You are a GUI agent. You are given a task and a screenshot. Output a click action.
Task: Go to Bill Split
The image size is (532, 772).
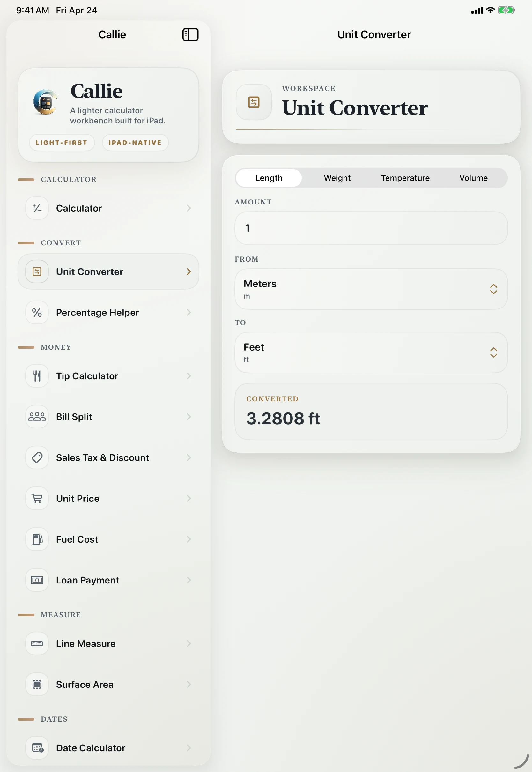tap(108, 417)
